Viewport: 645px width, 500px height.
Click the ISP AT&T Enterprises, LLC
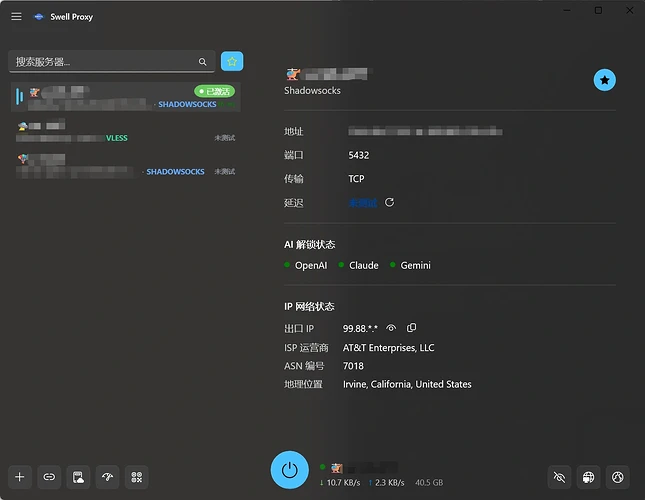point(388,348)
